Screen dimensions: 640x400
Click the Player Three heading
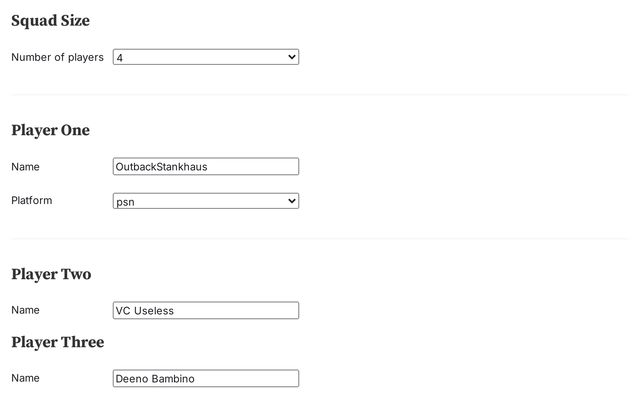[x=57, y=342]
